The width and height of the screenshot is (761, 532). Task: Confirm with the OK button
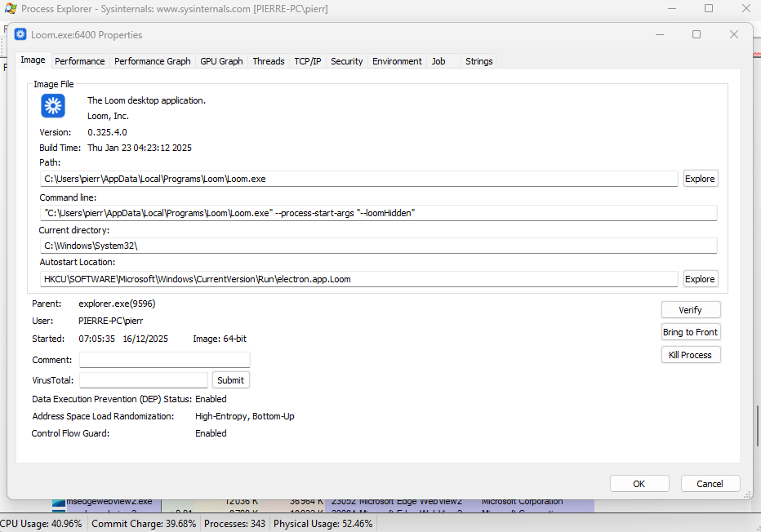pyautogui.click(x=639, y=484)
